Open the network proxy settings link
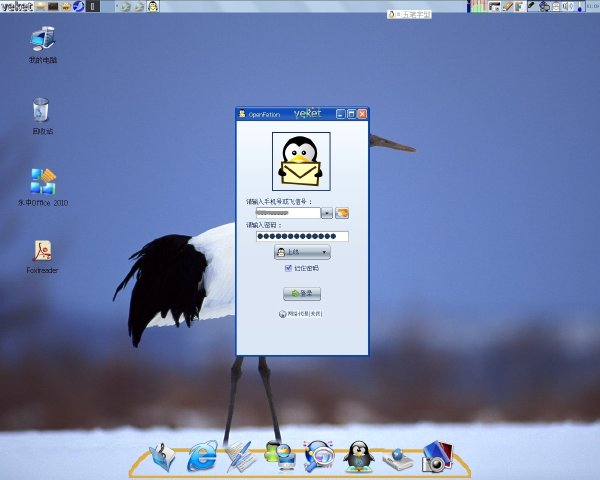Viewport: 600px width, 480px height. 301,314
